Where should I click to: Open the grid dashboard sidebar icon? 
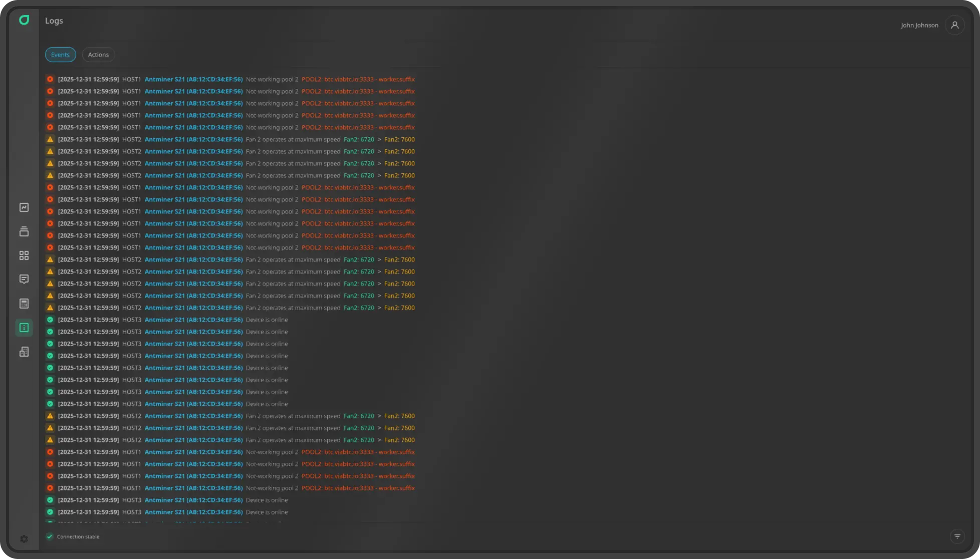[24, 255]
